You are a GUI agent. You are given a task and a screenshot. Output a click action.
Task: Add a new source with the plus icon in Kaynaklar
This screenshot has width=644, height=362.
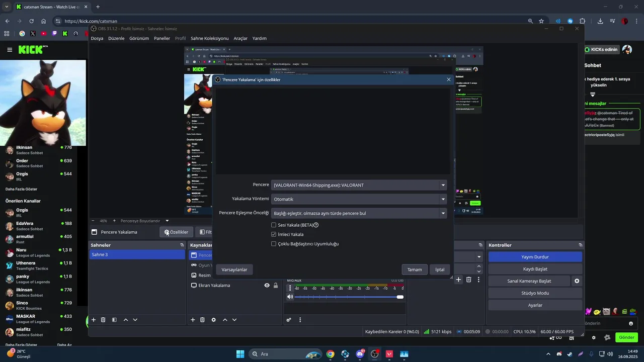coord(193,320)
